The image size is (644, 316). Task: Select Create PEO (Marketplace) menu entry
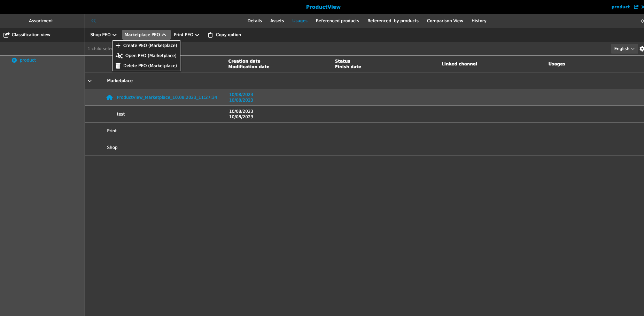tap(150, 46)
